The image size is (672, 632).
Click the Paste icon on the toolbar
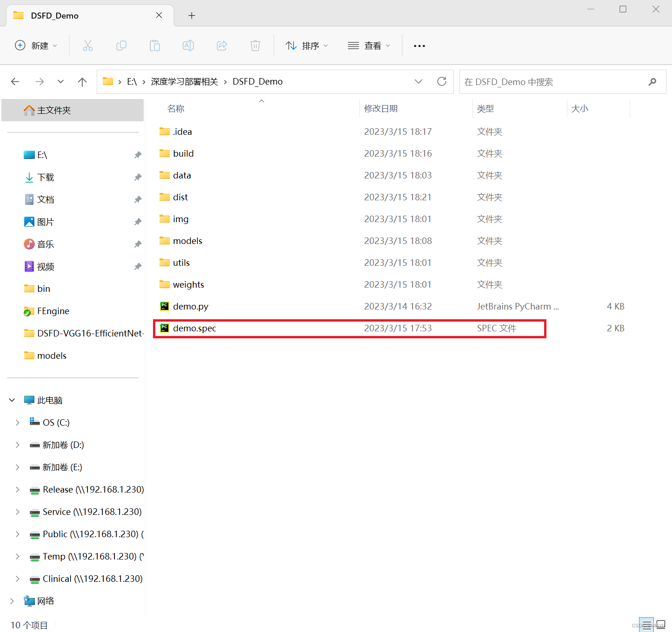pos(155,46)
